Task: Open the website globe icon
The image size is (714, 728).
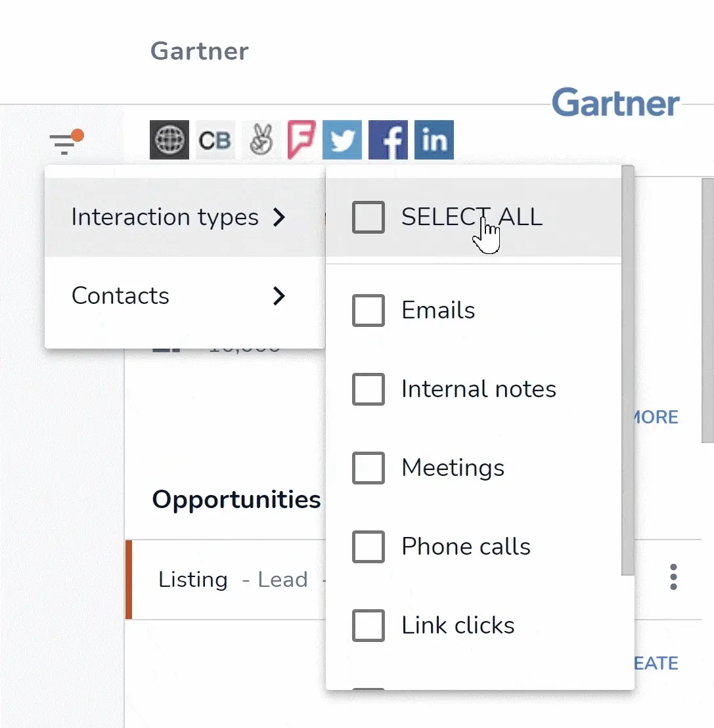Action: pyautogui.click(x=169, y=140)
